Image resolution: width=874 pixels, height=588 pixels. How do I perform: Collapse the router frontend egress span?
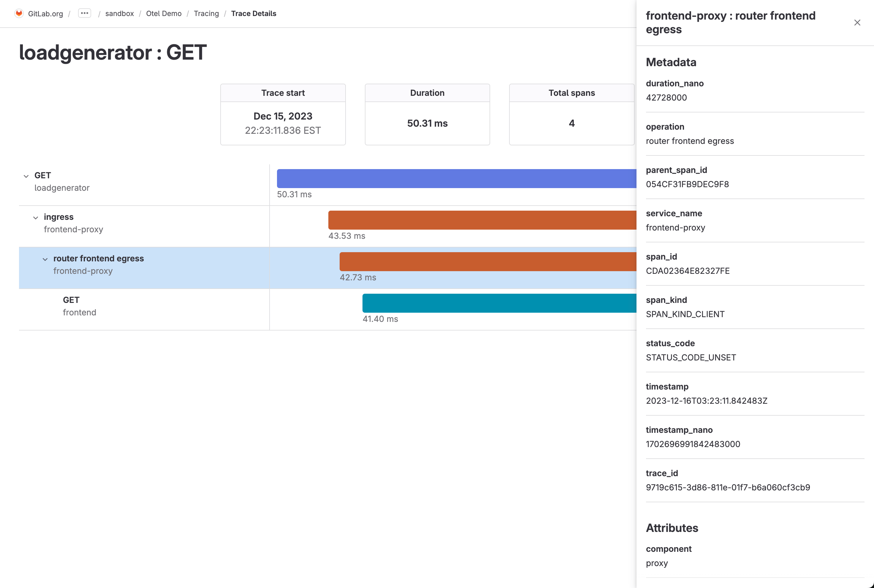click(x=45, y=259)
